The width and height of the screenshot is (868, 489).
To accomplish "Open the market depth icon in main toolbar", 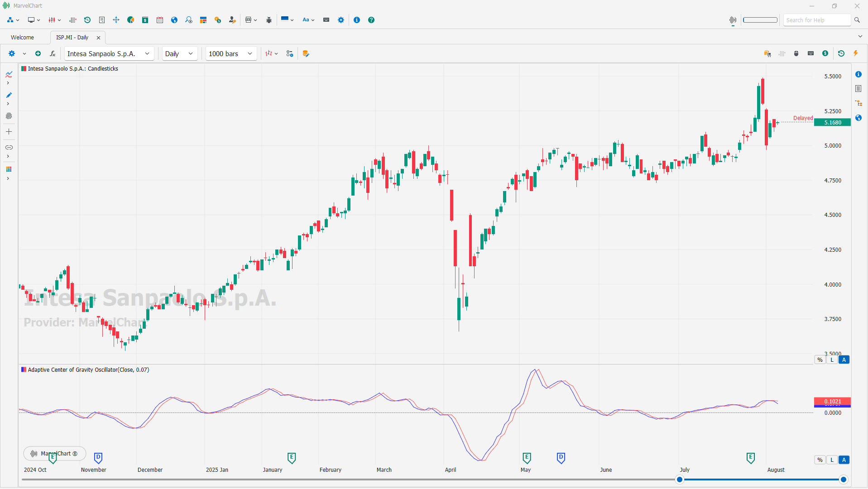I will (72, 20).
